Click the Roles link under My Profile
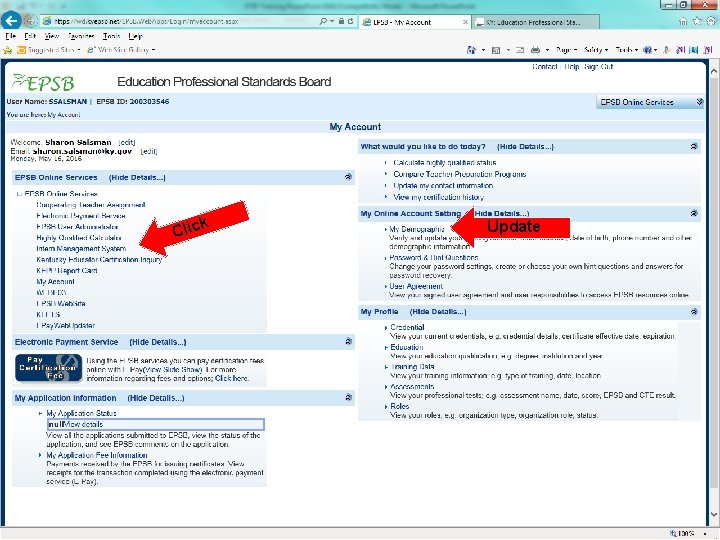The height and width of the screenshot is (540, 720). [x=399, y=406]
